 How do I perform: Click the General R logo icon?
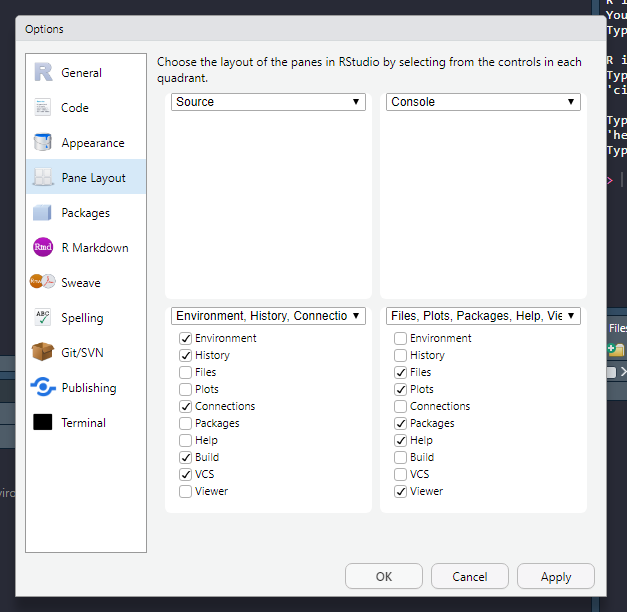click(x=43, y=72)
